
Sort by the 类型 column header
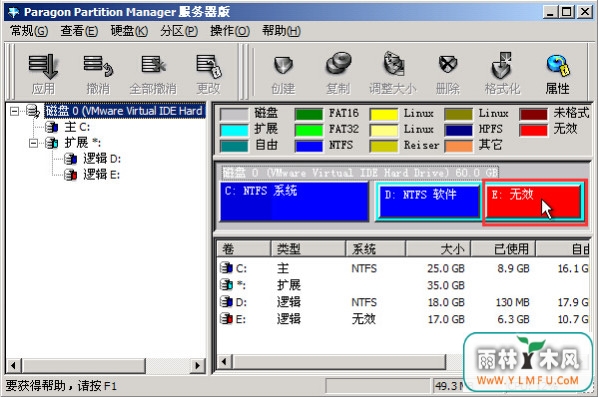pyautogui.click(x=308, y=249)
